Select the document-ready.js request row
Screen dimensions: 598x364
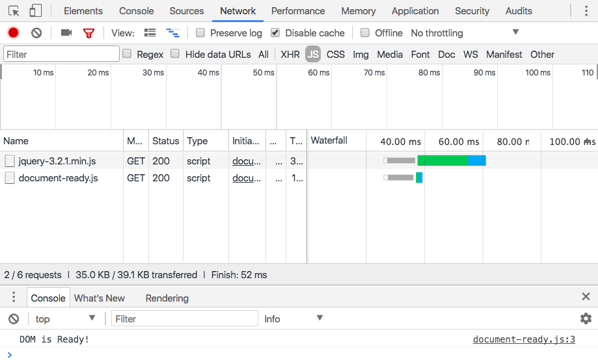299,178
